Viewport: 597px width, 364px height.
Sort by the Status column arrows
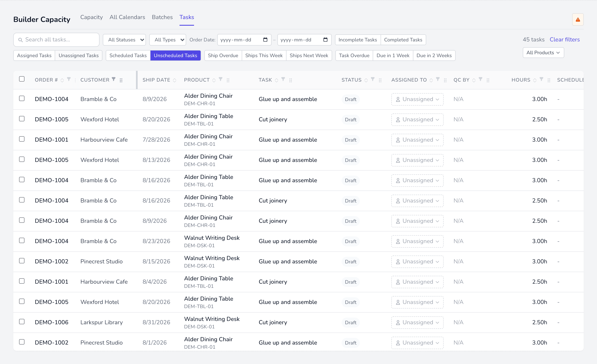click(366, 80)
